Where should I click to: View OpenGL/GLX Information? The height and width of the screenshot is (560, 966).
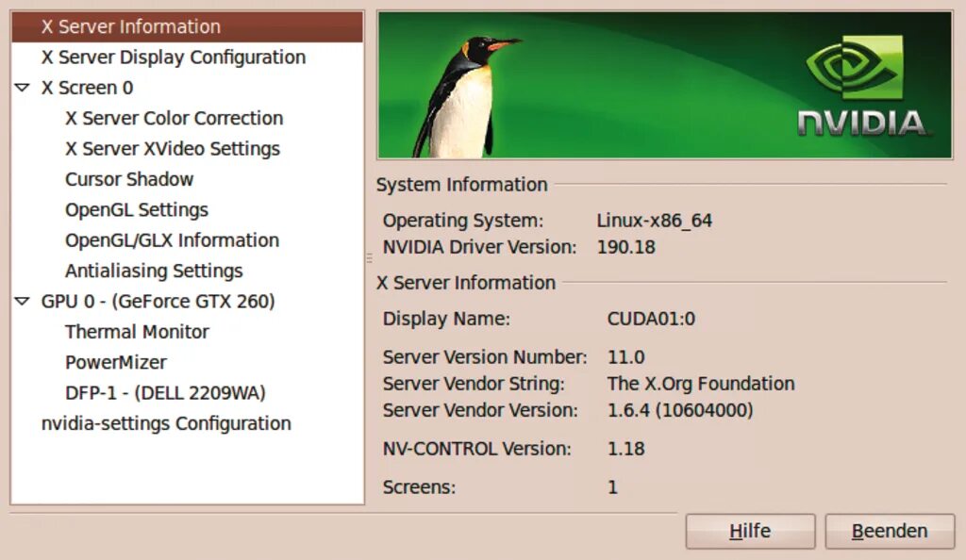[x=172, y=240]
